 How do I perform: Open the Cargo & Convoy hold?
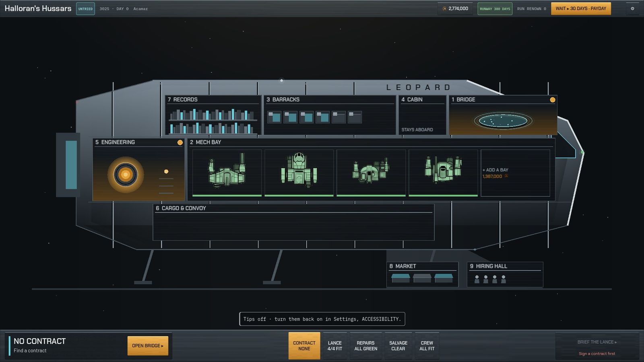(294, 222)
